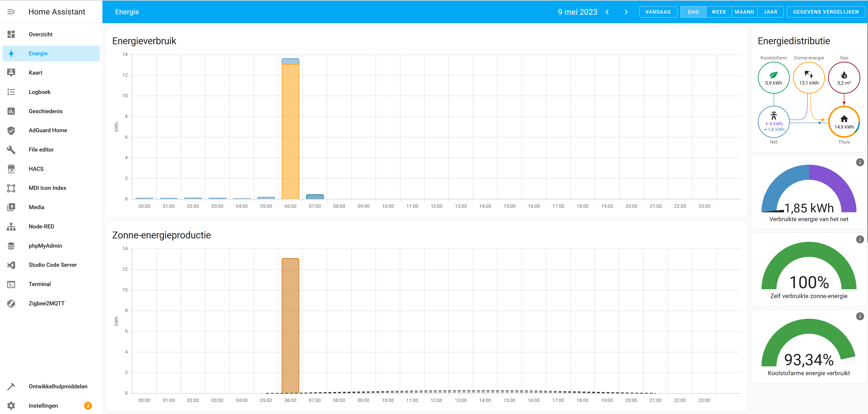Click the Zonne-energie 13,1 kWh circle
868x414 pixels.
pyautogui.click(x=809, y=78)
